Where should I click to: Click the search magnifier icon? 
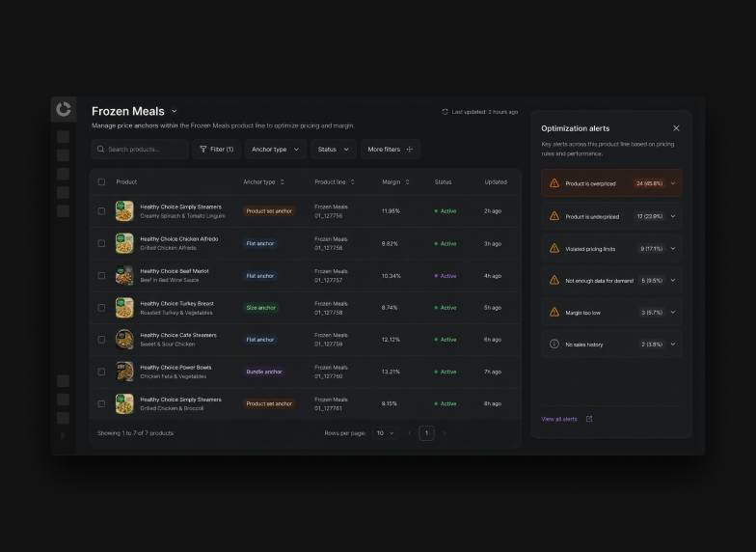[100, 149]
